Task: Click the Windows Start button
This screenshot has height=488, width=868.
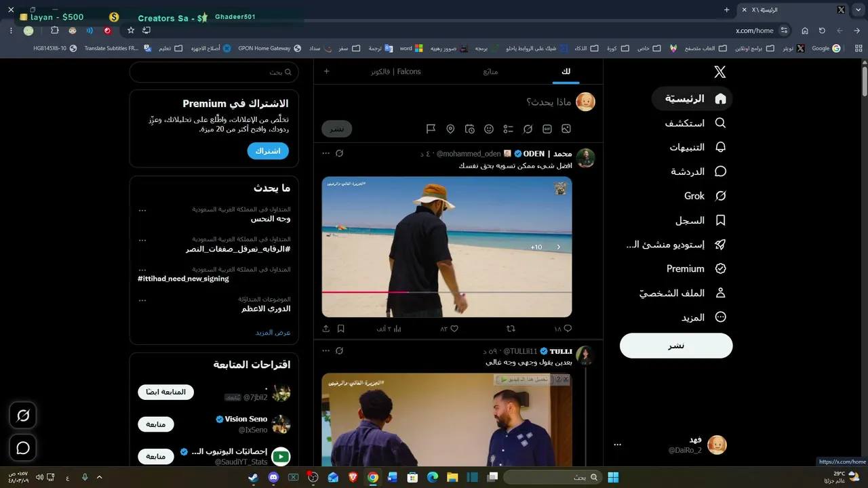Action: pos(613,477)
